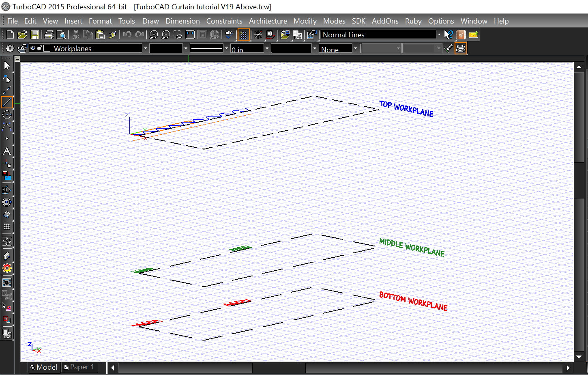Click the scroll down arrow
This screenshot has width=588, height=375.
pos(579,357)
